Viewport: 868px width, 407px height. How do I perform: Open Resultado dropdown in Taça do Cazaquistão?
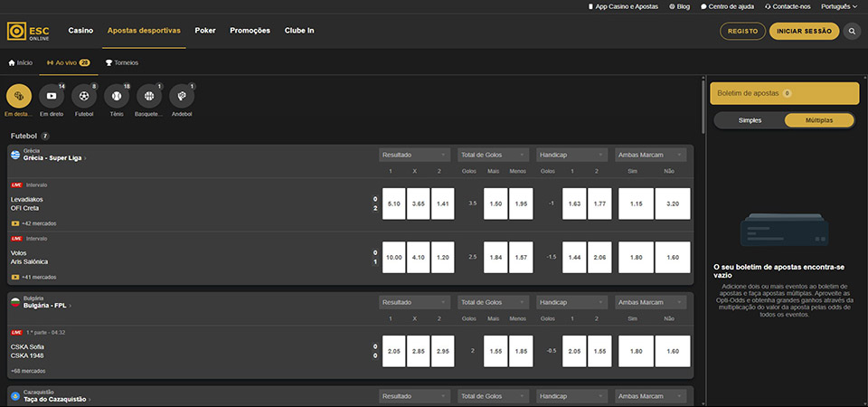coord(415,396)
